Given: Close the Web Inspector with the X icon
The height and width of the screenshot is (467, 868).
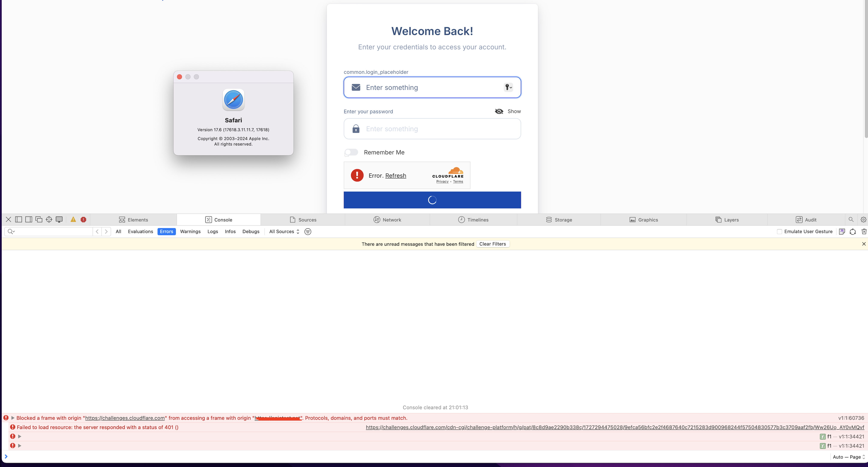Looking at the screenshot, I should click(x=8, y=219).
